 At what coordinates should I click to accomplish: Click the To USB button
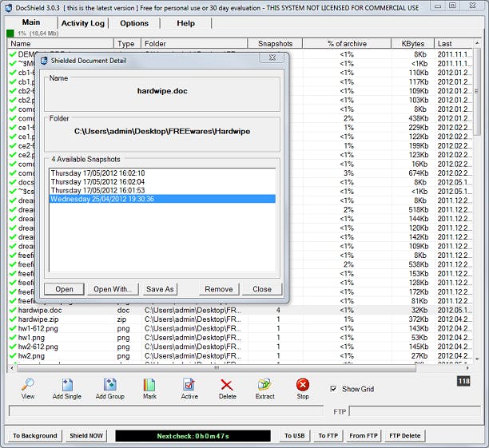294,435
